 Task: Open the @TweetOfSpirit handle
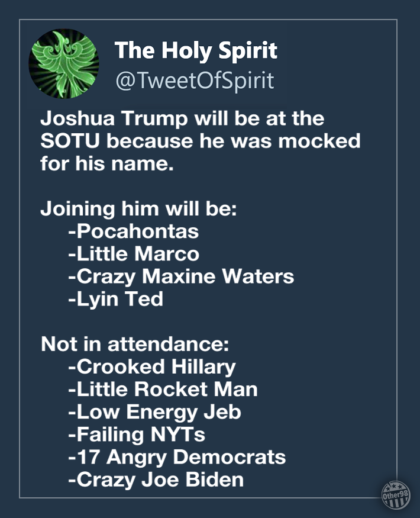pos(195,80)
